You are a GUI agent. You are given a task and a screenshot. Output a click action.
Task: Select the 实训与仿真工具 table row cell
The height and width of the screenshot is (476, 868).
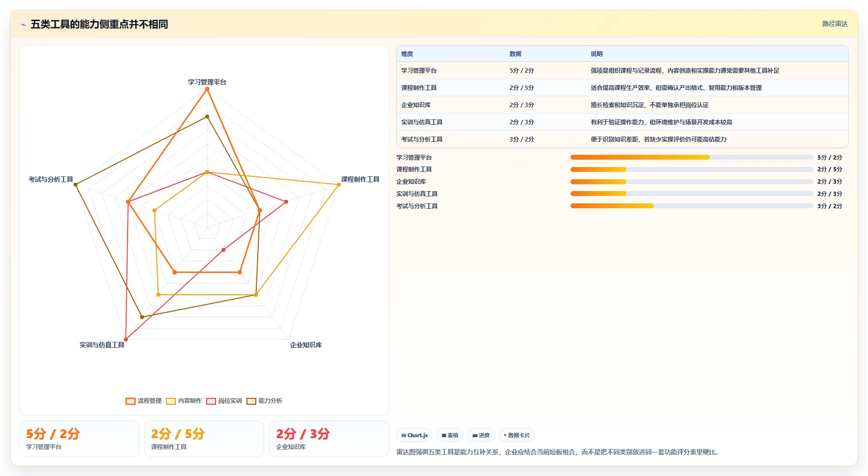tap(422, 122)
